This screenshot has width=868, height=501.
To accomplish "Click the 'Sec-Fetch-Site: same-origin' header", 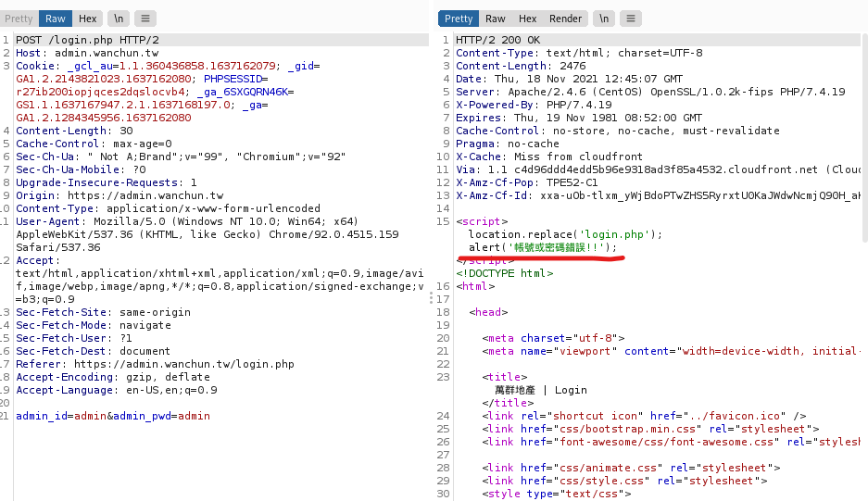I will (x=103, y=312).
